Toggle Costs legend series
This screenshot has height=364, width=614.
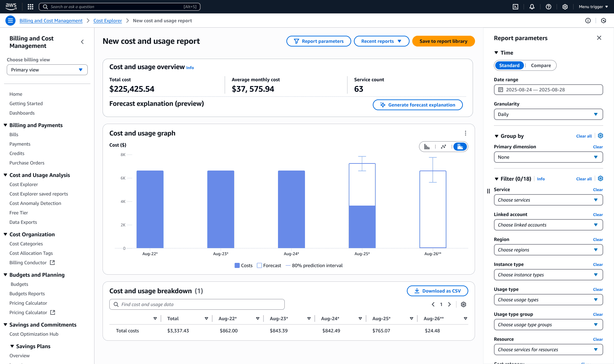click(x=244, y=266)
